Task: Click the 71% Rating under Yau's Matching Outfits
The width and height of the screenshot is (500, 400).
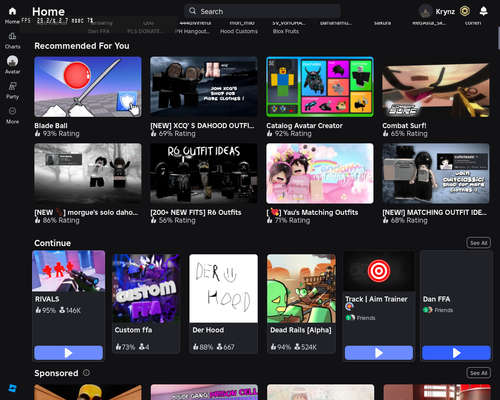Action: click(288, 220)
